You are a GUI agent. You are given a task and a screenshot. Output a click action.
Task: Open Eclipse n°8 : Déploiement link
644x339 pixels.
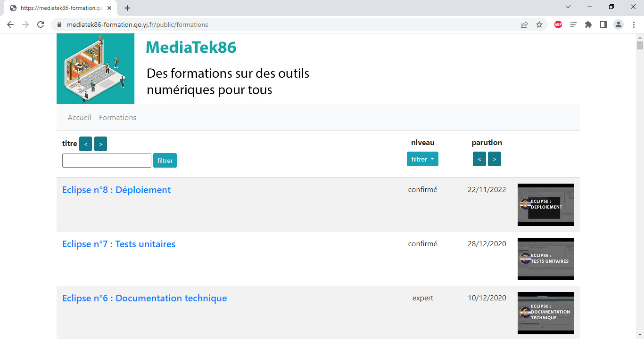coord(116,190)
